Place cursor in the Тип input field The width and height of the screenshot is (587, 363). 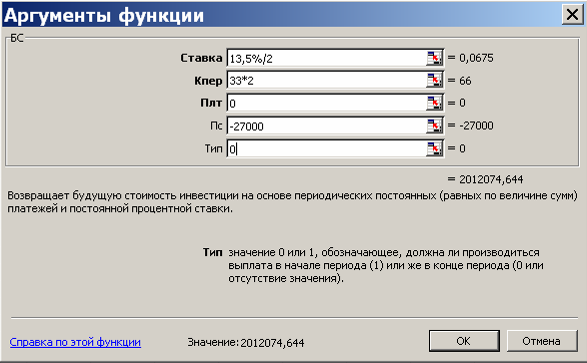coord(326,149)
